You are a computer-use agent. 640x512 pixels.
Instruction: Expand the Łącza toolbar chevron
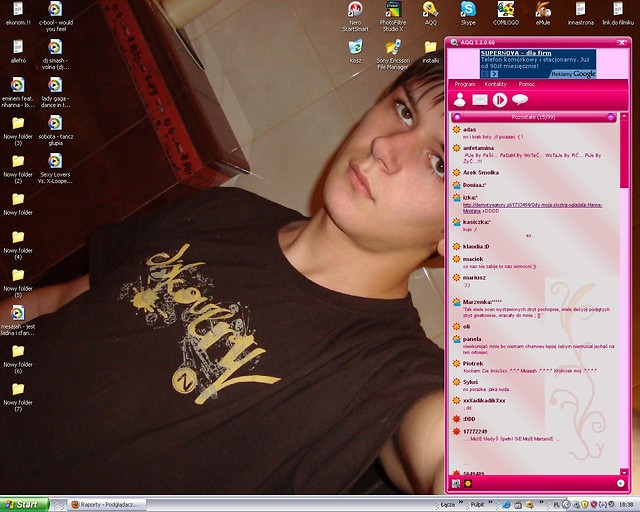pos(461,502)
